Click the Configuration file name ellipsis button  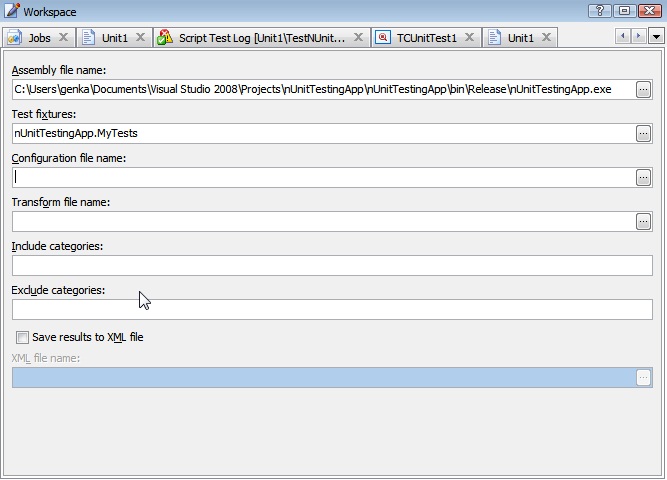tap(643, 177)
